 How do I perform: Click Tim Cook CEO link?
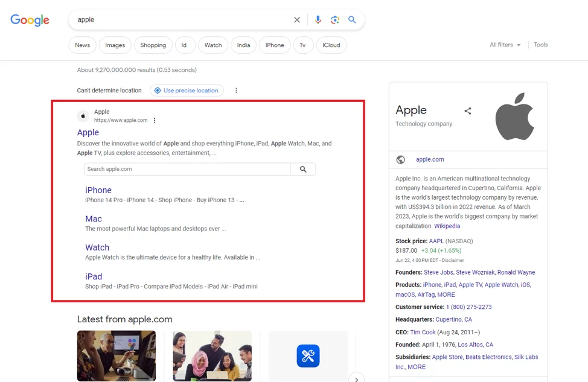423,332
